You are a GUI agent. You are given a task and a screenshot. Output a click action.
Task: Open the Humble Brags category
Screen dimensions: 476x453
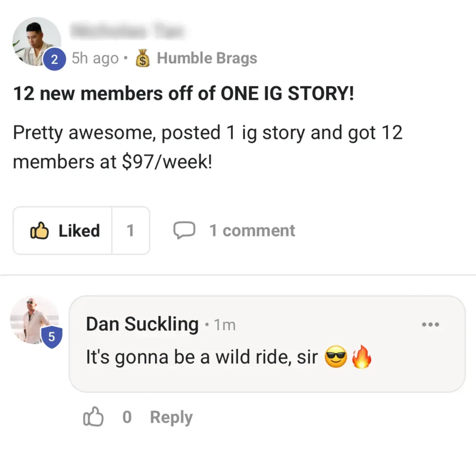tap(207, 58)
